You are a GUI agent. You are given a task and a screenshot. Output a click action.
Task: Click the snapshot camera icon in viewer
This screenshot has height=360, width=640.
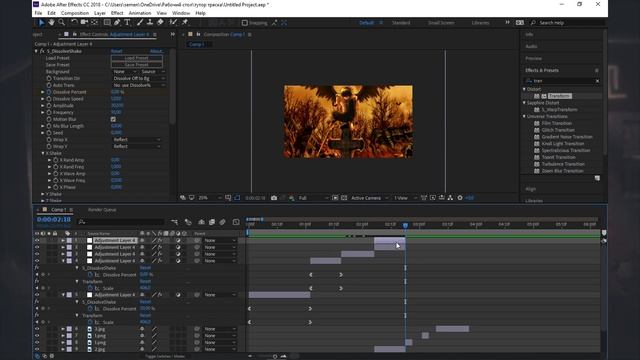[x=274, y=198]
